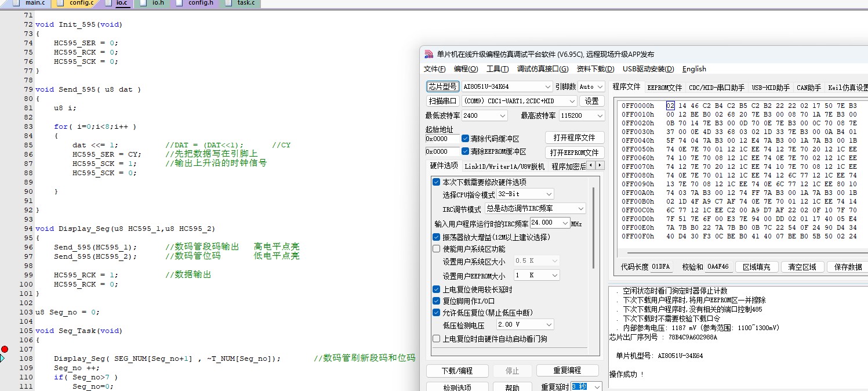
Task: Click the 下载/编程 button
Action: [457, 370]
